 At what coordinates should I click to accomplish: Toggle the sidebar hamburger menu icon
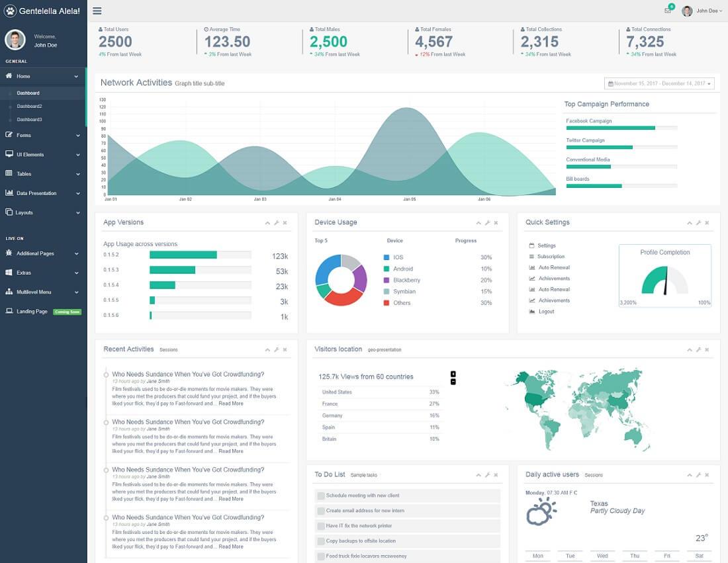tap(97, 11)
